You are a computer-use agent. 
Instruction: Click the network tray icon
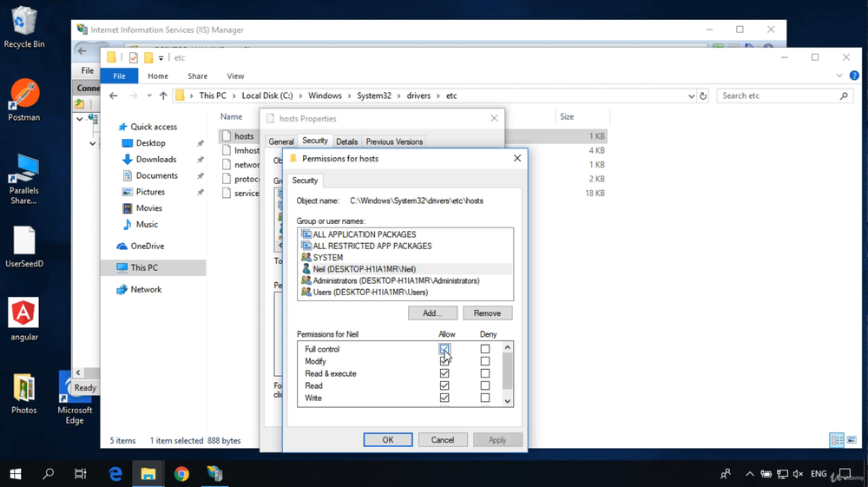coord(782,474)
